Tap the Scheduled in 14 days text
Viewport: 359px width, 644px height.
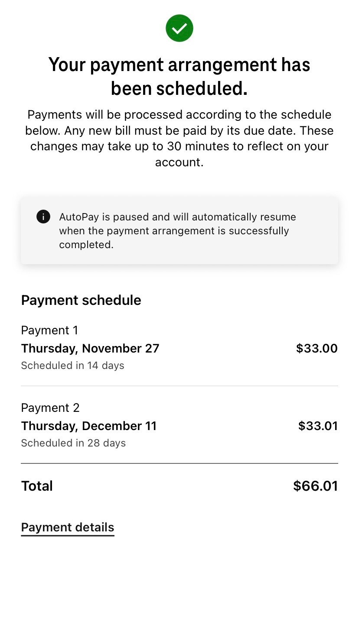coord(72,366)
